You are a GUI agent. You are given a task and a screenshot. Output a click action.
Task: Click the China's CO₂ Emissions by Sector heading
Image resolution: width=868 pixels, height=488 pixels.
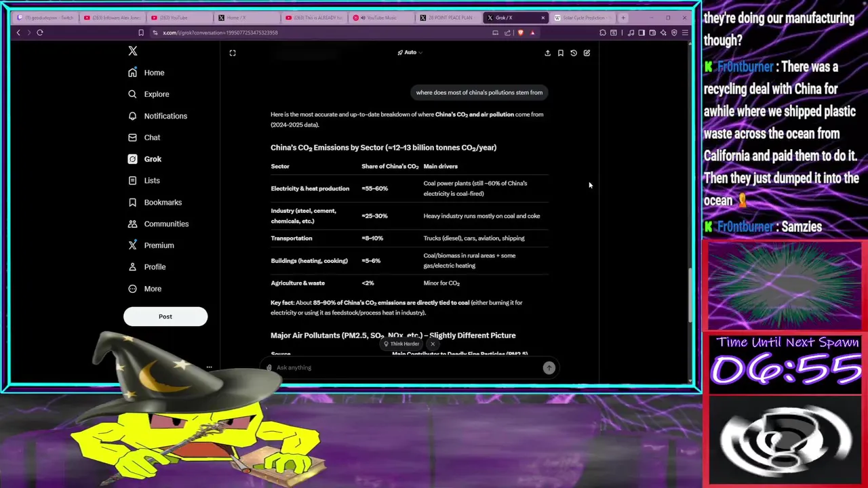(384, 148)
